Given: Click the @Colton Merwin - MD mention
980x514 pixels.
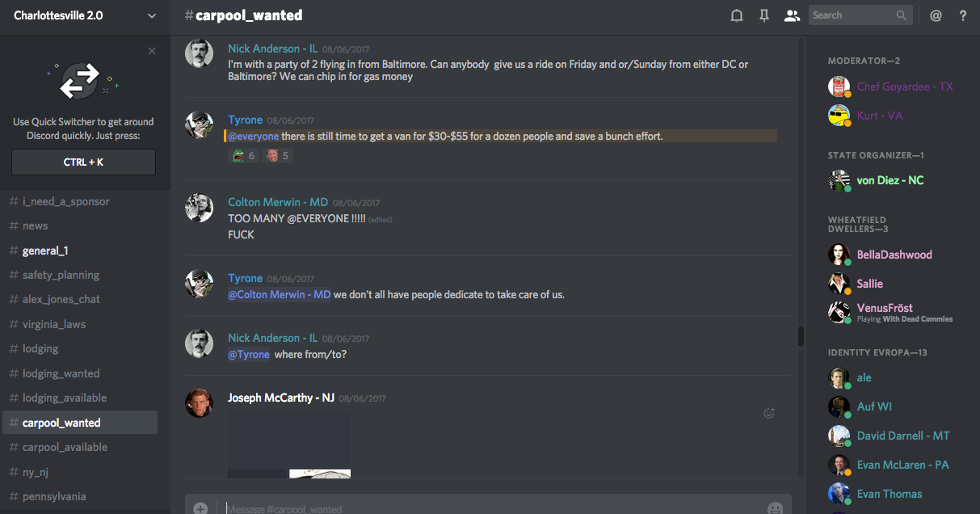Looking at the screenshot, I should point(280,294).
